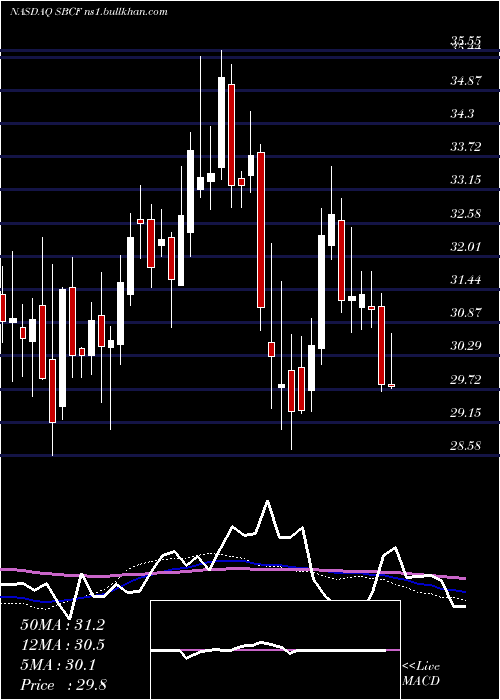
Task: Click the 33.72 price axis label
Action: [x=466, y=147]
